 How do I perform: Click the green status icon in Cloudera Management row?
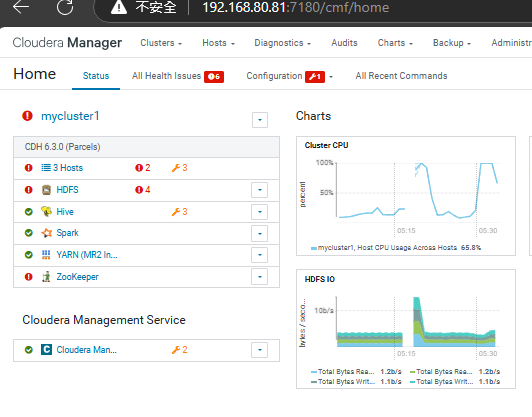pyautogui.click(x=28, y=350)
